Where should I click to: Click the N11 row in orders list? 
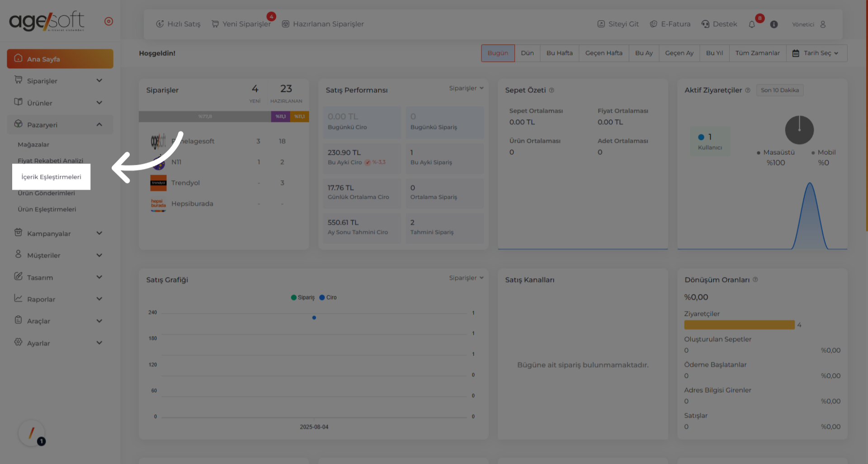coord(223,162)
